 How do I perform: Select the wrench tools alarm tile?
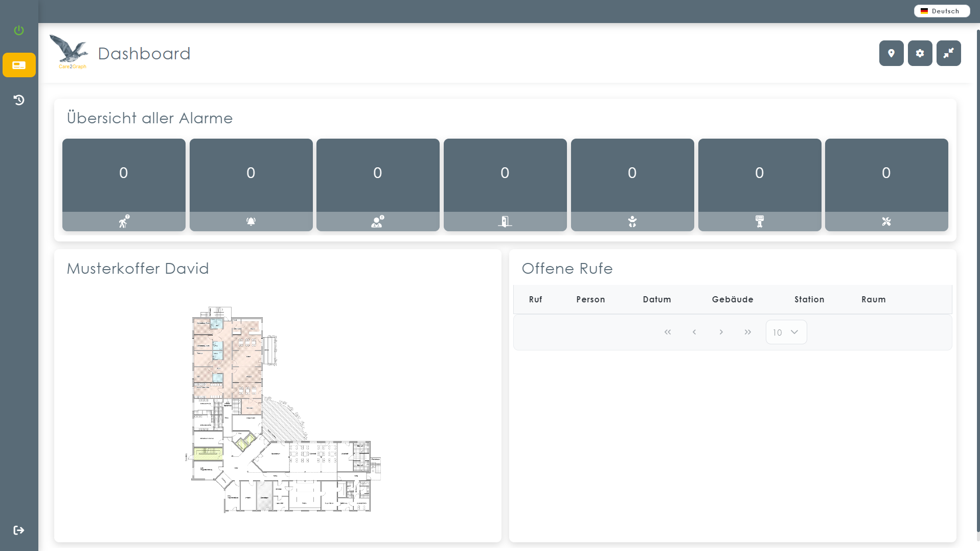coord(886,185)
